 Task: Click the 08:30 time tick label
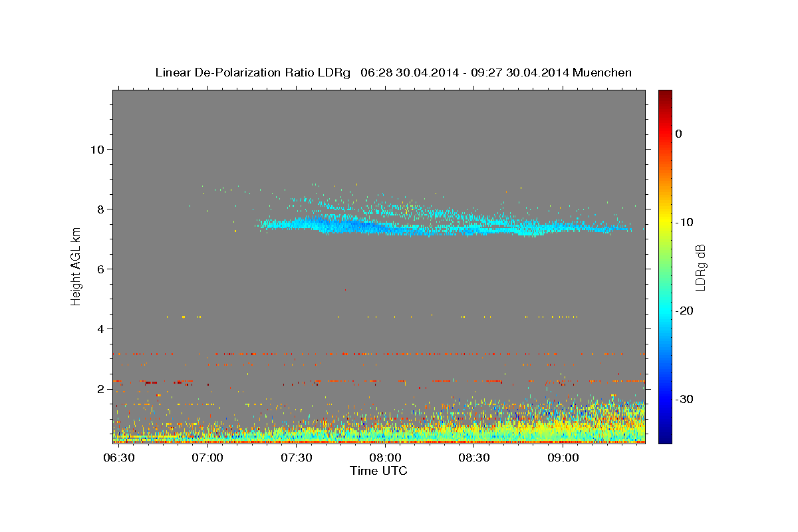coord(474,458)
